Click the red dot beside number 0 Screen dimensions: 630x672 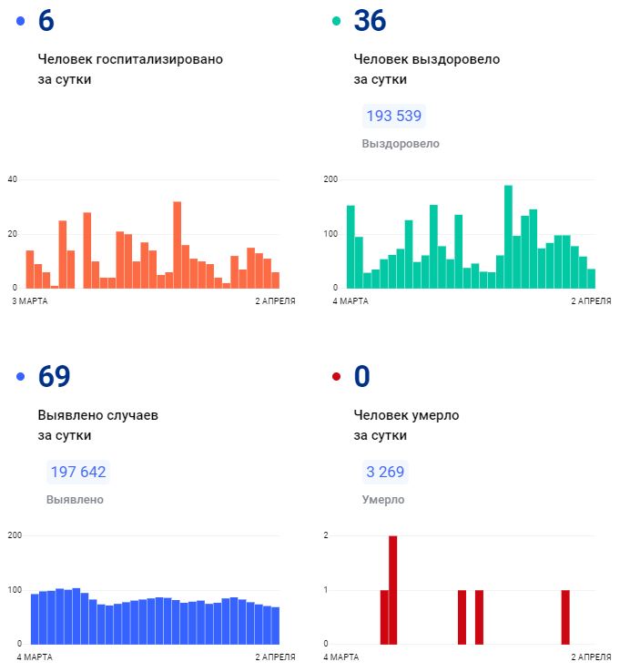[x=337, y=377]
